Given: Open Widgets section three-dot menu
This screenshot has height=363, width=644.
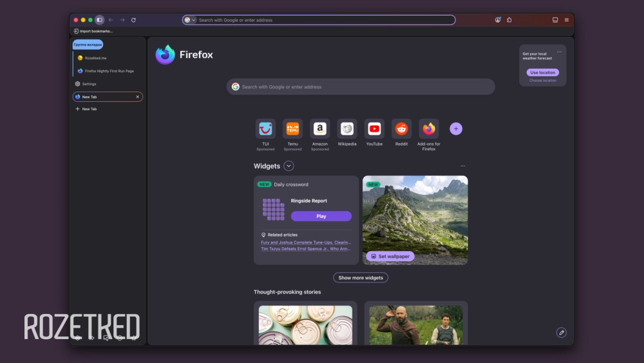Looking at the screenshot, I should 463,166.
